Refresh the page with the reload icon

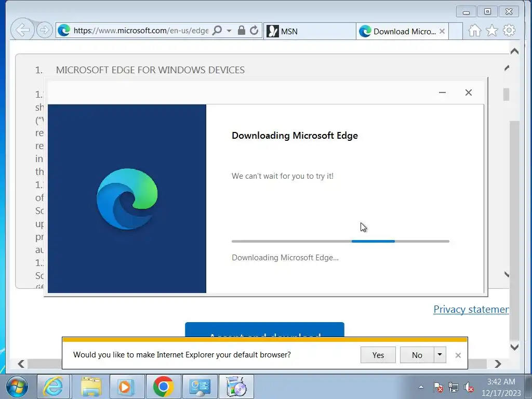pyautogui.click(x=254, y=31)
